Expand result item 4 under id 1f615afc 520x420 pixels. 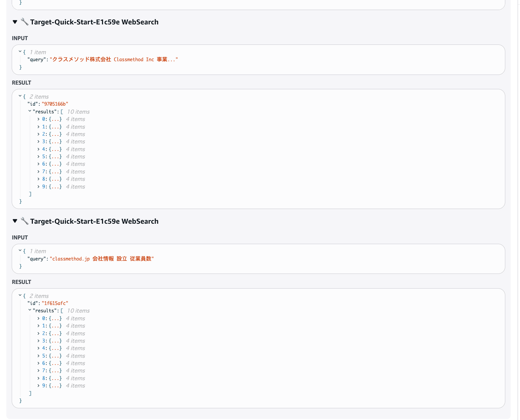pyautogui.click(x=38, y=348)
